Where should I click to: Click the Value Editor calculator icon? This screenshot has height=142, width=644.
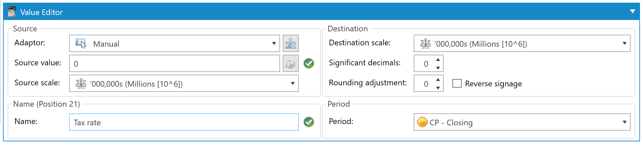[x=12, y=12]
